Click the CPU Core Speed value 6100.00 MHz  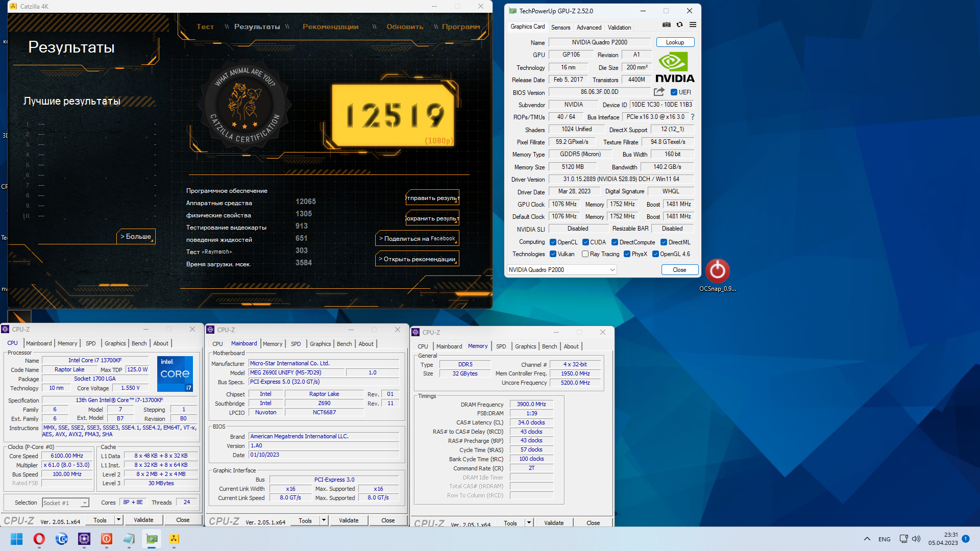pyautogui.click(x=67, y=456)
